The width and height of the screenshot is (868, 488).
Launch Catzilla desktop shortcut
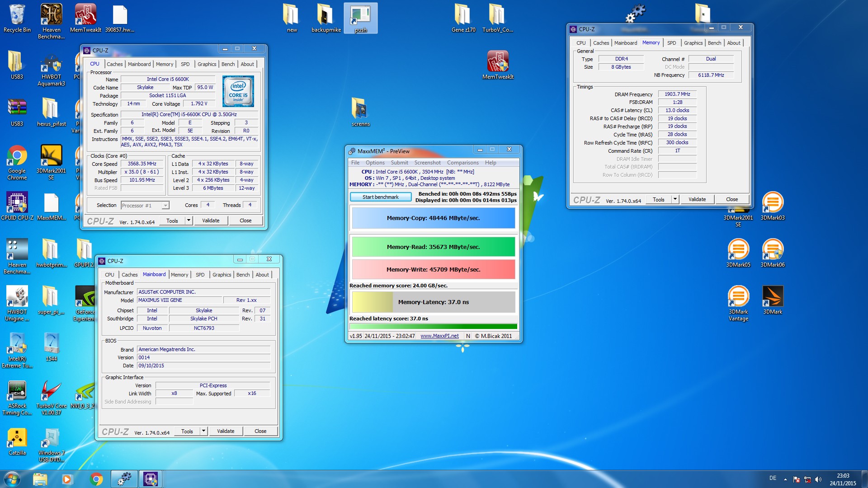17,441
